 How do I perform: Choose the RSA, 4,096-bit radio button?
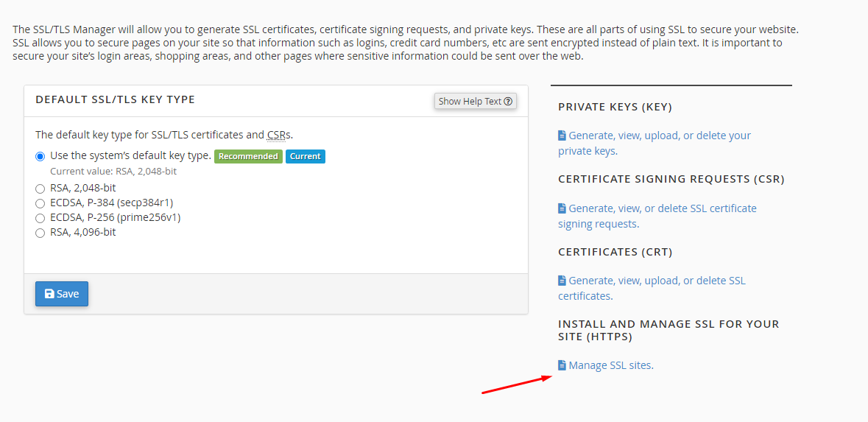pyautogui.click(x=40, y=233)
